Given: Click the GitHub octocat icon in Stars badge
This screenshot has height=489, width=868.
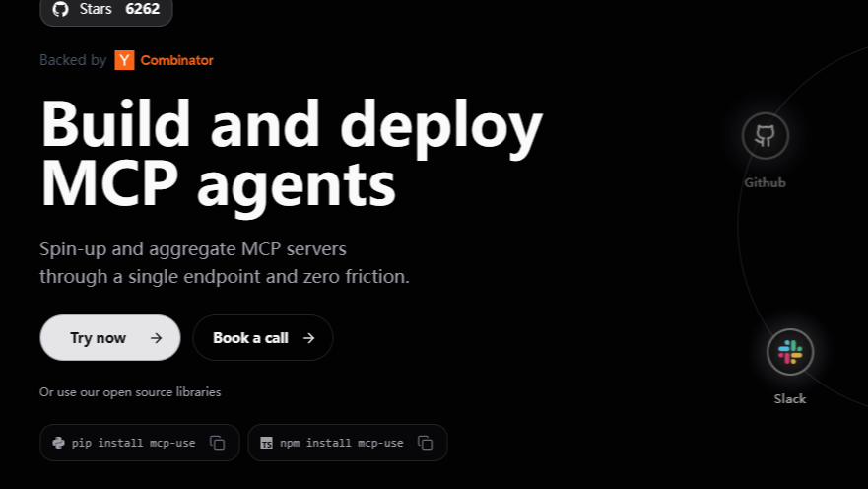Looking at the screenshot, I should [x=60, y=9].
